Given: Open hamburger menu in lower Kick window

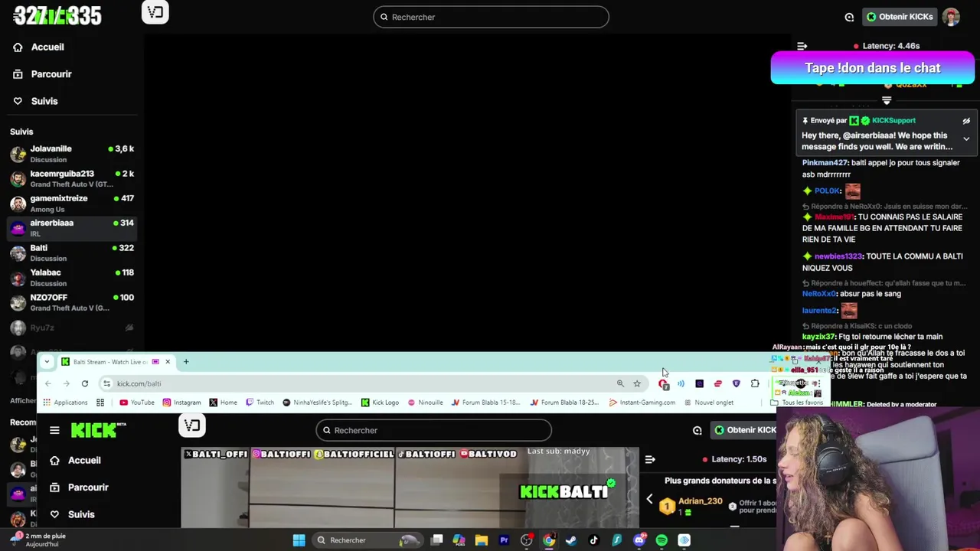Looking at the screenshot, I should (x=54, y=430).
